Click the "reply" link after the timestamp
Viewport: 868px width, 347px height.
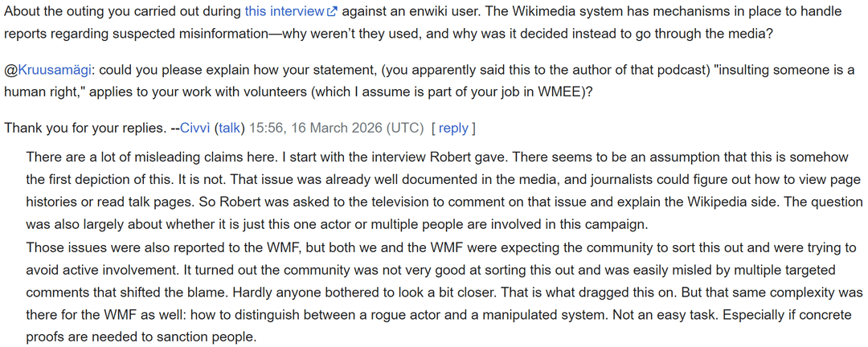(x=453, y=128)
